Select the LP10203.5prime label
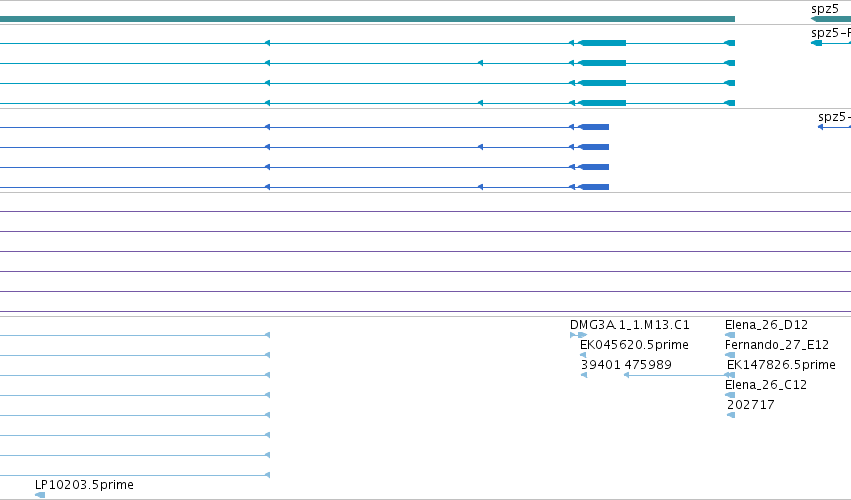The width and height of the screenshot is (851, 500). coord(84,485)
